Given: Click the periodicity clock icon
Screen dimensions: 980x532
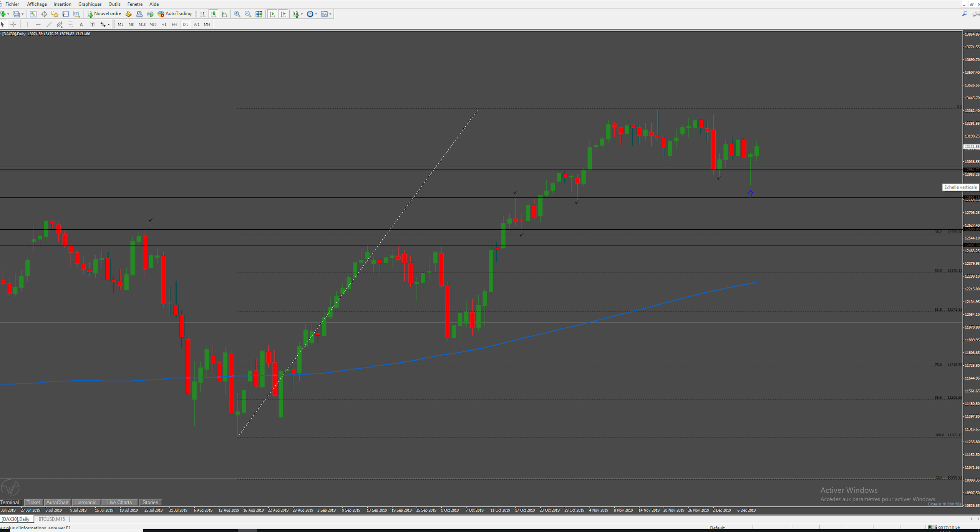Looking at the screenshot, I should point(310,14).
